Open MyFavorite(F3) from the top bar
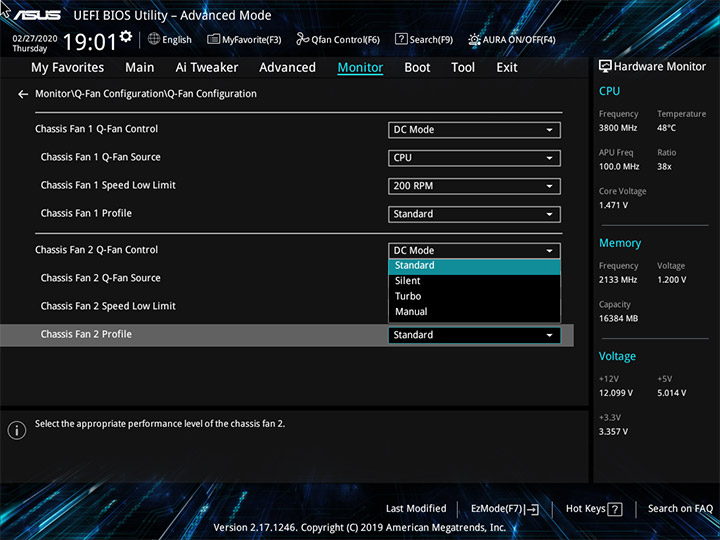The width and height of the screenshot is (720, 540). click(244, 39)
